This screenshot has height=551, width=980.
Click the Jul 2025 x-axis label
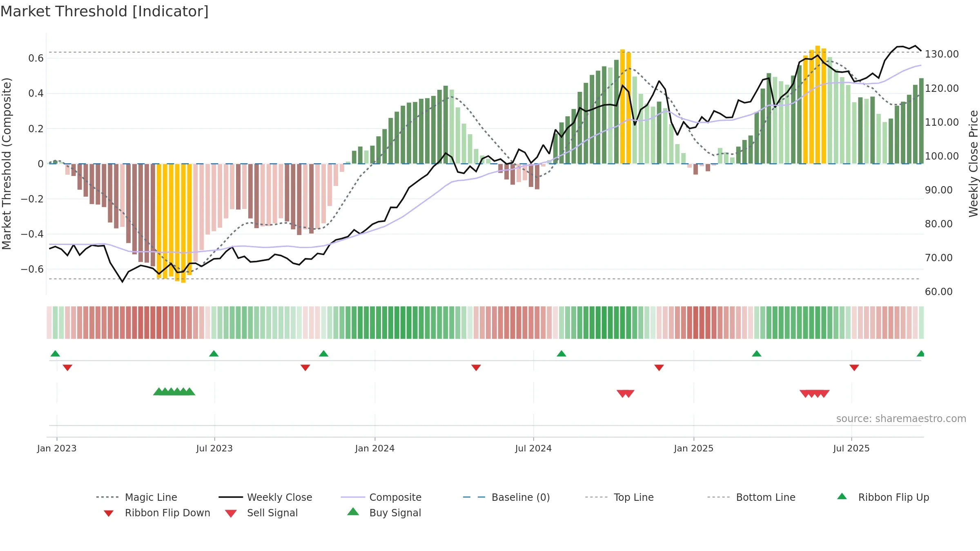(x=851, y=448)
